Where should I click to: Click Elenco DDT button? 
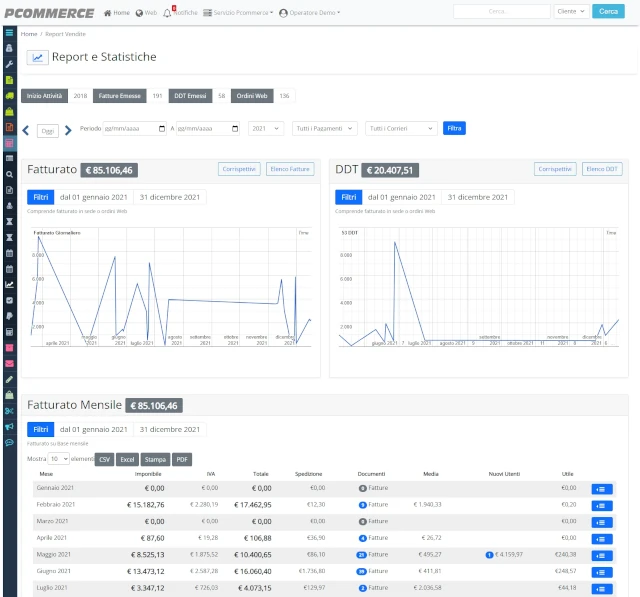(x=602, y=169)
